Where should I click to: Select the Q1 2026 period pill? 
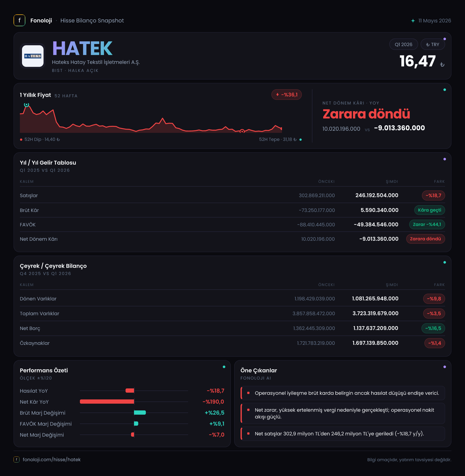pyautogui.click(x=403, y=44)
